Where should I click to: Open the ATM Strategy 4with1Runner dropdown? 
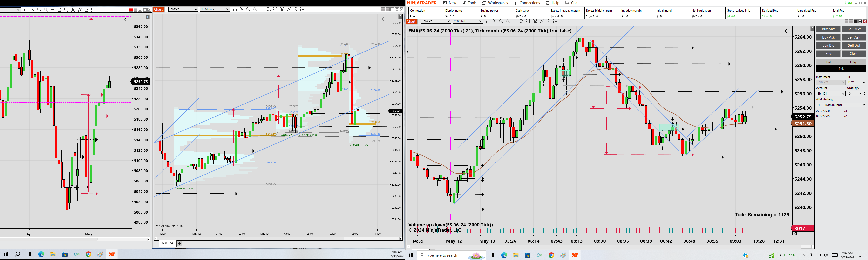coord(841,105)
